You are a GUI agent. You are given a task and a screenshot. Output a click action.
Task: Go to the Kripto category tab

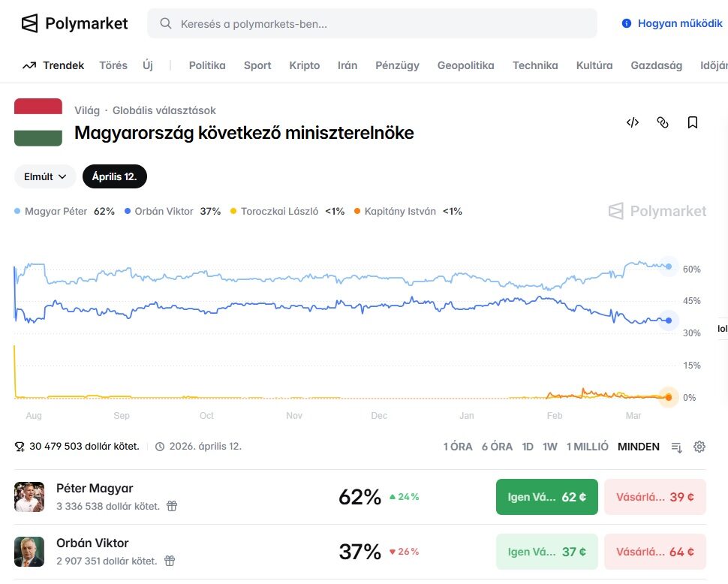305,65
